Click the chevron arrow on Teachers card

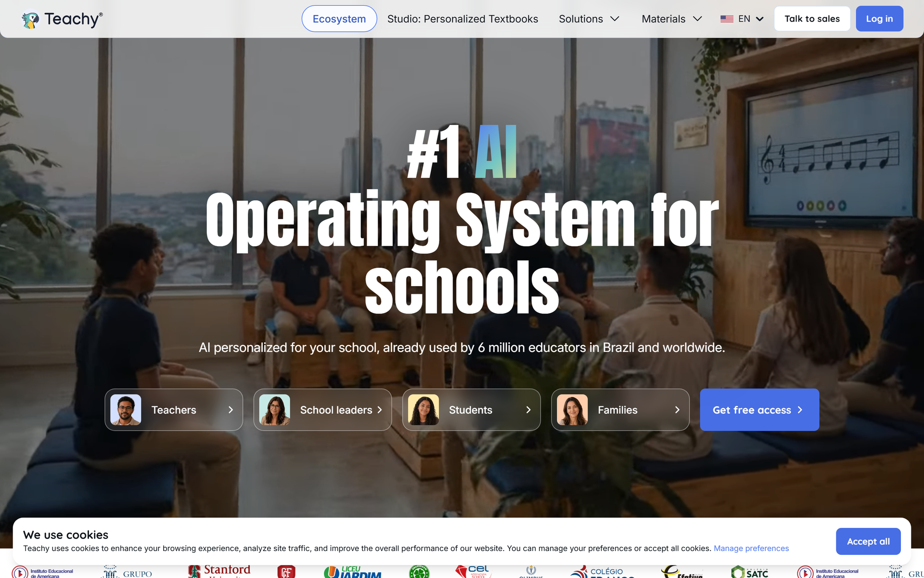[231, 410]
